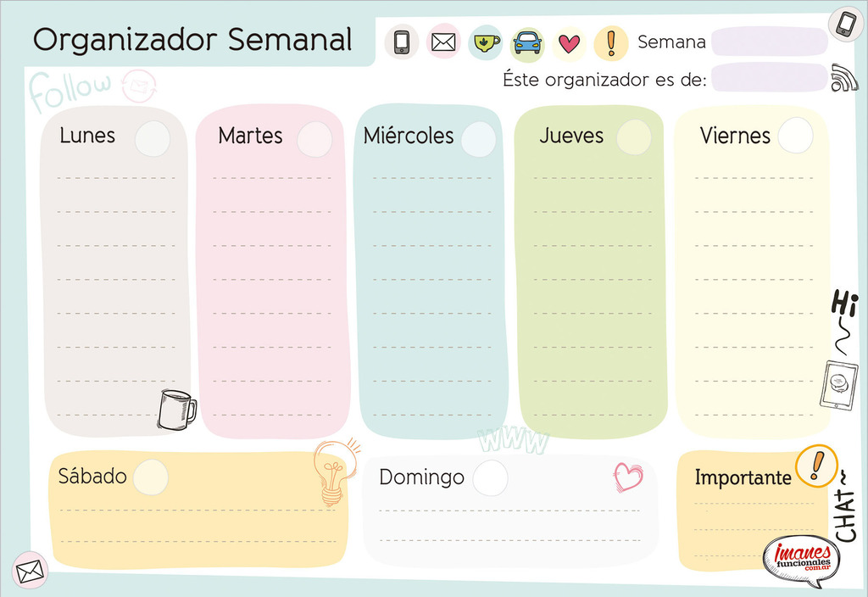This screenshot has height=597, width=868.
Task: Mark the circle next to Viernes
Action: pos(795,135)
